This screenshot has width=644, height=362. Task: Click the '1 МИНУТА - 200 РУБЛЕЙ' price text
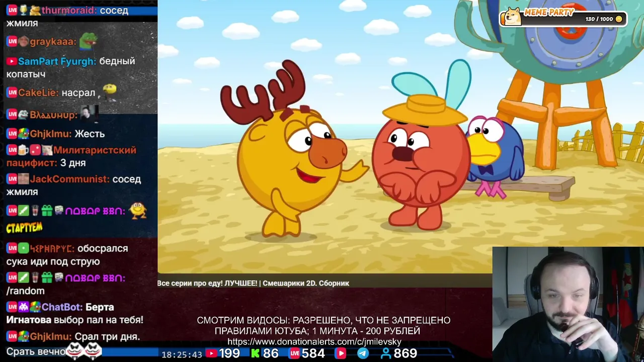[x=366, y=331]
